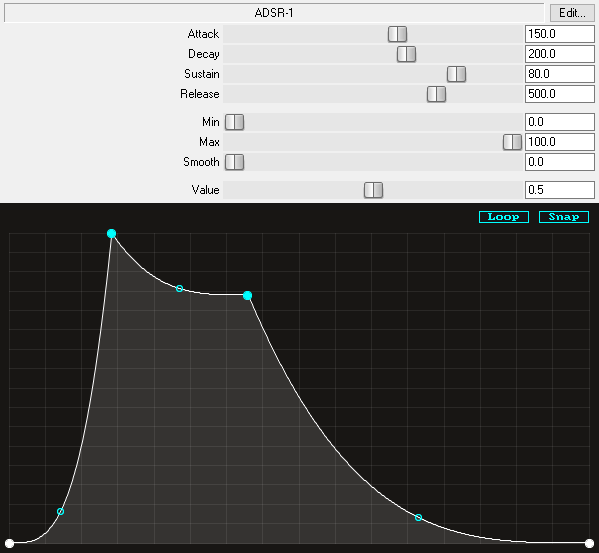Click the ADSR-1 title bar

click(x=274, y=13)
